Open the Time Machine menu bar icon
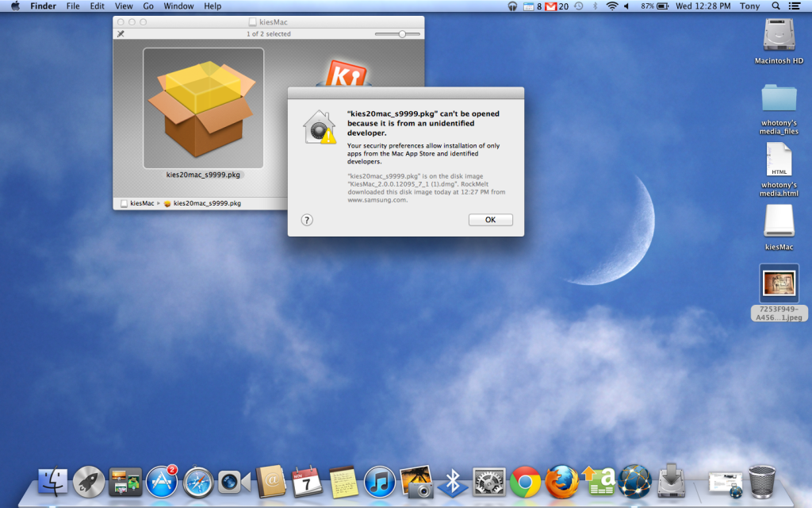 click(578, 6)
